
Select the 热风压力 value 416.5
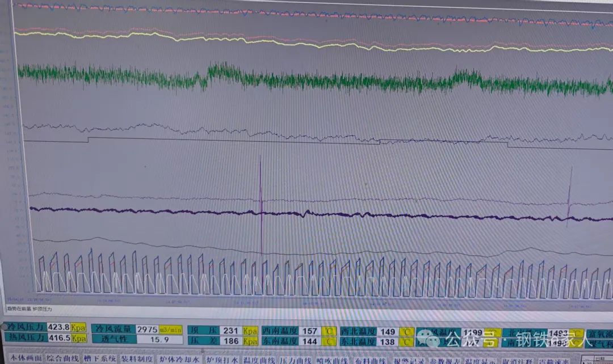[x=58, y=338]
